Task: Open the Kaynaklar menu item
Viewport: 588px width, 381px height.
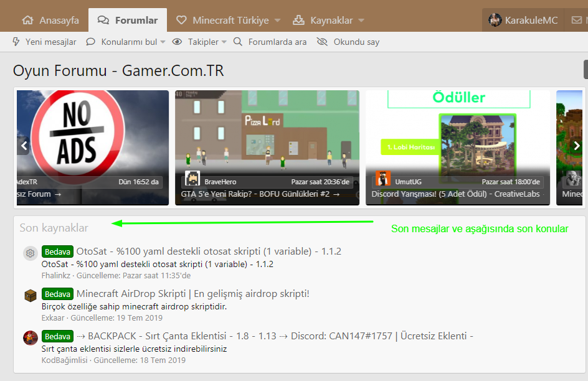Action: click(x=331, y=20)
